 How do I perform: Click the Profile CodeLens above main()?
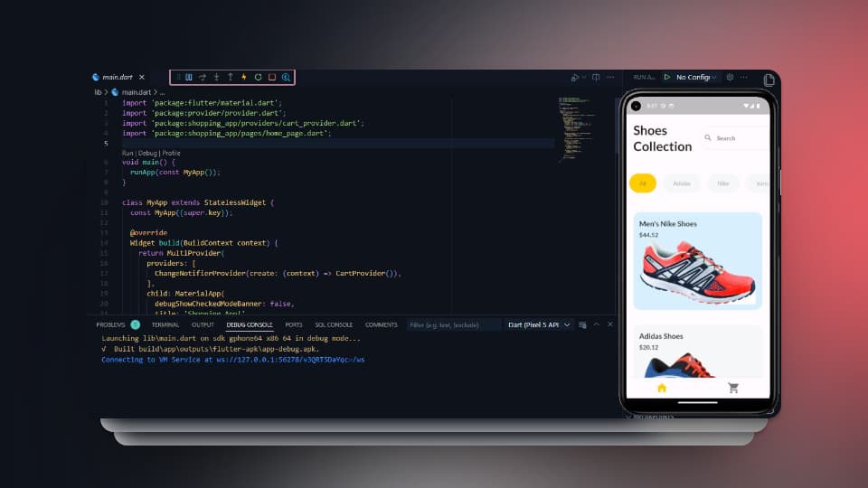(171, 154)
